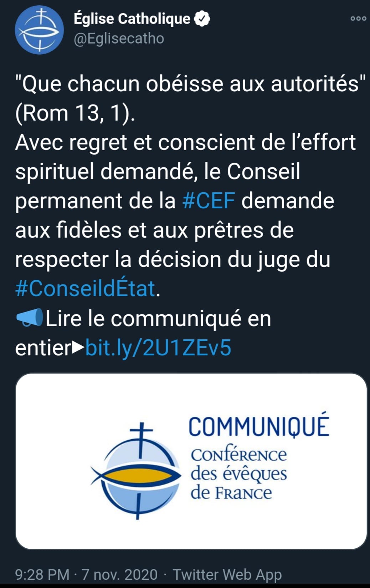Viewport: 370px width, 588px height.
Task: Open the bit.ly/2U1ZEv5 link
Action: click(159, 348)
